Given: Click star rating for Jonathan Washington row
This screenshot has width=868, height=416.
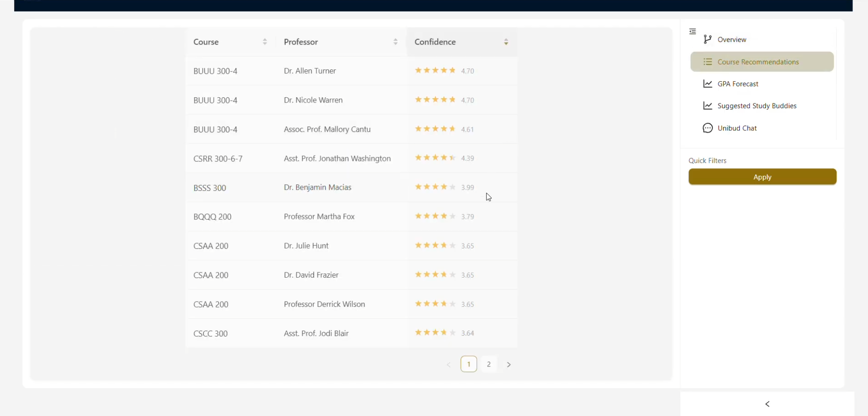Looking at the screenshot, I should coord(435,158).
